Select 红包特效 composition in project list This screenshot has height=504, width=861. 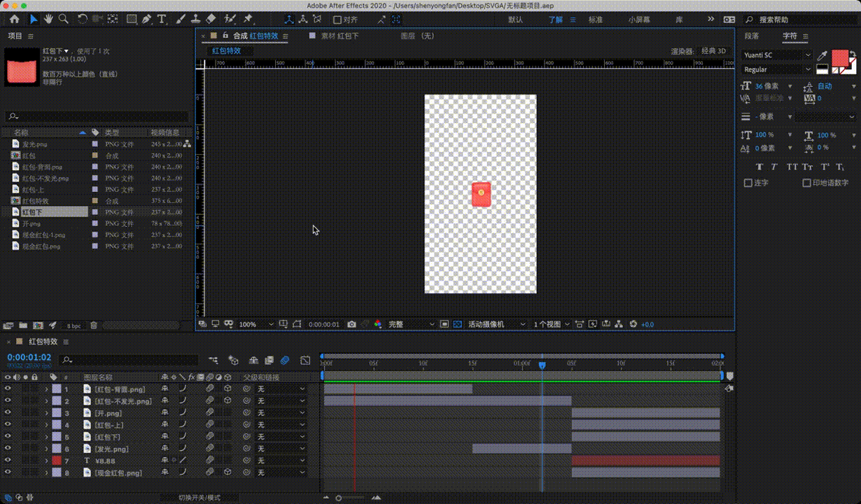point(35,201)
